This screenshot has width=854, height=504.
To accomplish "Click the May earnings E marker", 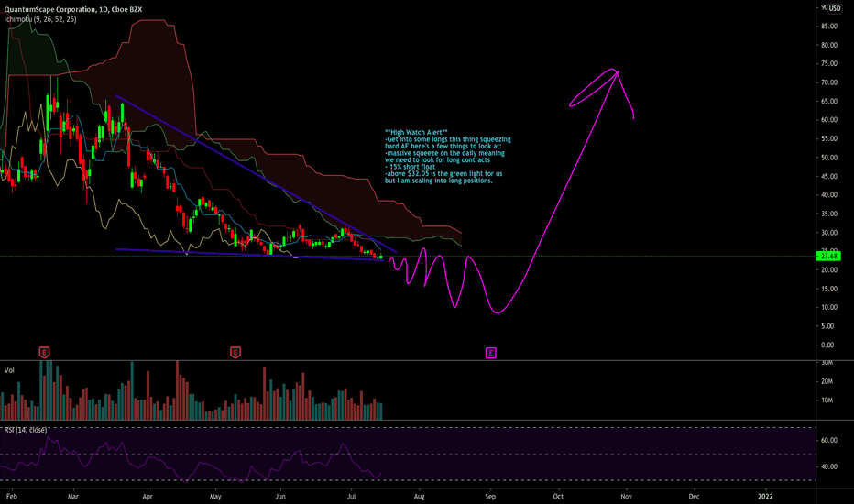I will tap(235, 353).
